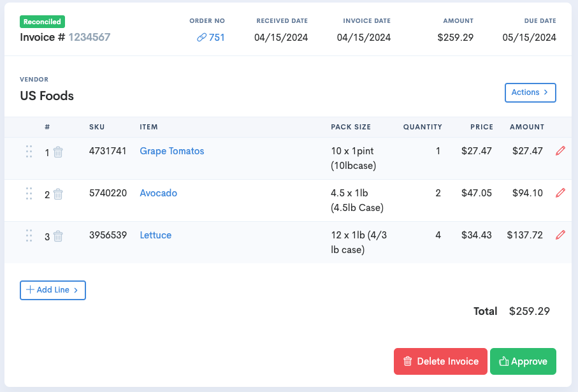The height and width of the screenshot is (392, 578).
Task: Select invoice number 1234567
Action: 89,37
